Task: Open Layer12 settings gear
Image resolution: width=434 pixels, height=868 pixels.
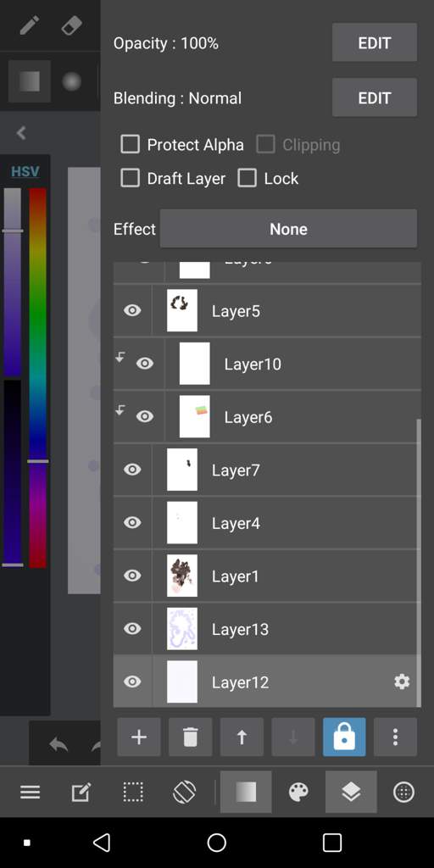Action: tap(402, 682)
